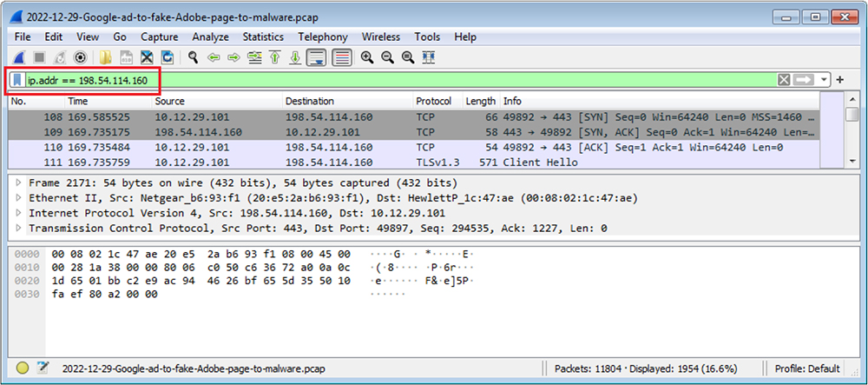Image resolution: width=868 pixels, height=385 pixels.
Task: Clear the display filter with X button
Action: (x=784, y=80)
